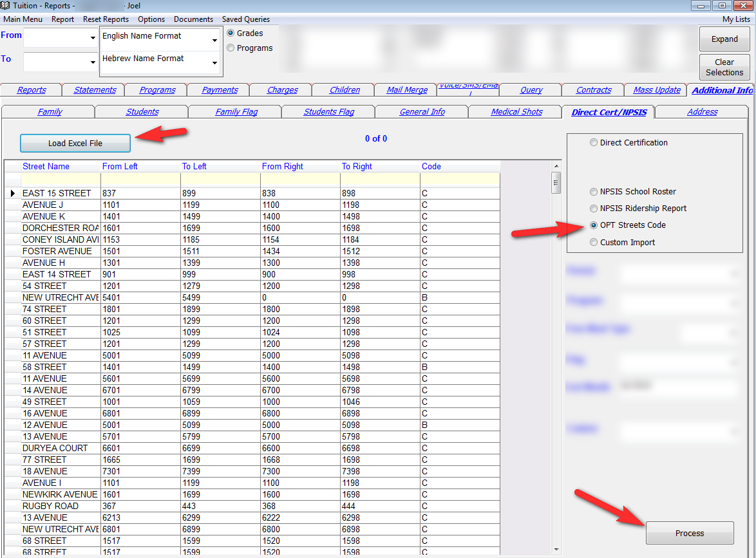The width and height of the screenshot is (756, 558).
Task: Open My Lists
Action: [736, 19]
